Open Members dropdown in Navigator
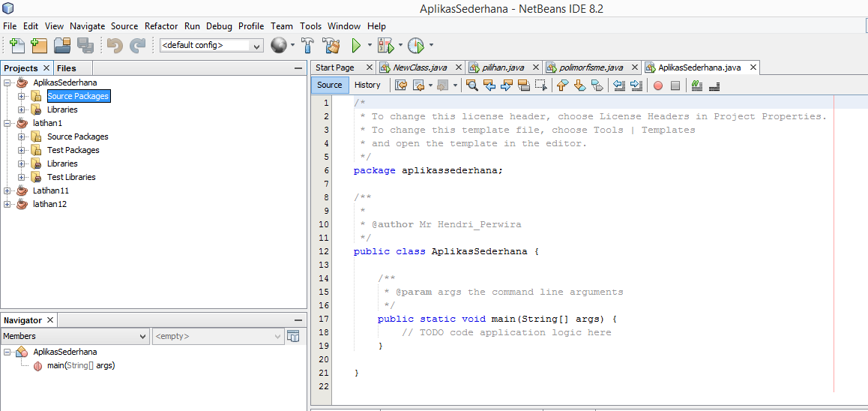868x411 pixels. coord(75,336)
